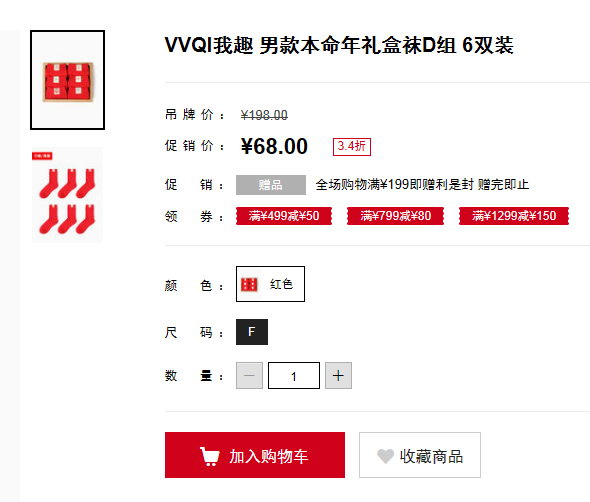View the sock gift box thumbnail
This screenshot has height=502, width=590.
[x=67, y=80]
